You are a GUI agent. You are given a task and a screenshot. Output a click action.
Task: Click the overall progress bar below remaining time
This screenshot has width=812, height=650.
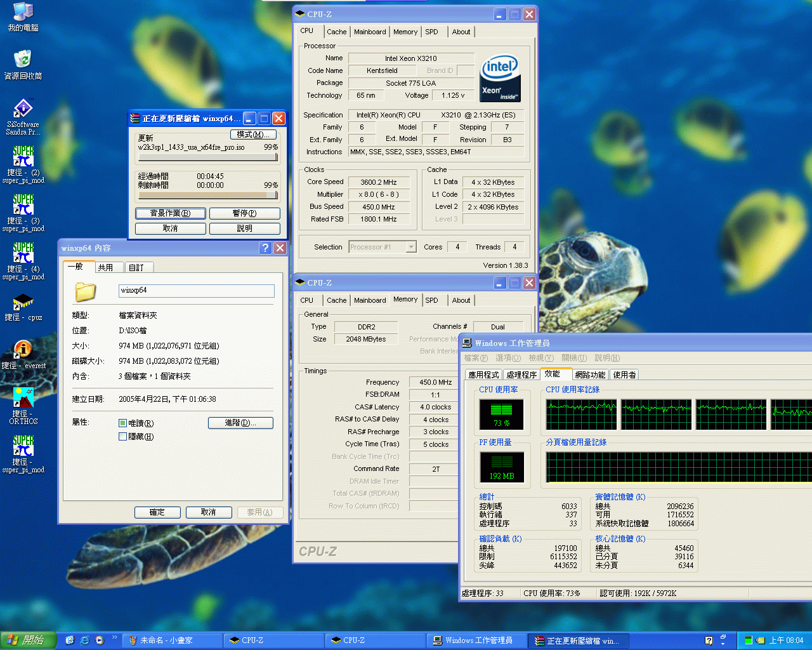207,195
